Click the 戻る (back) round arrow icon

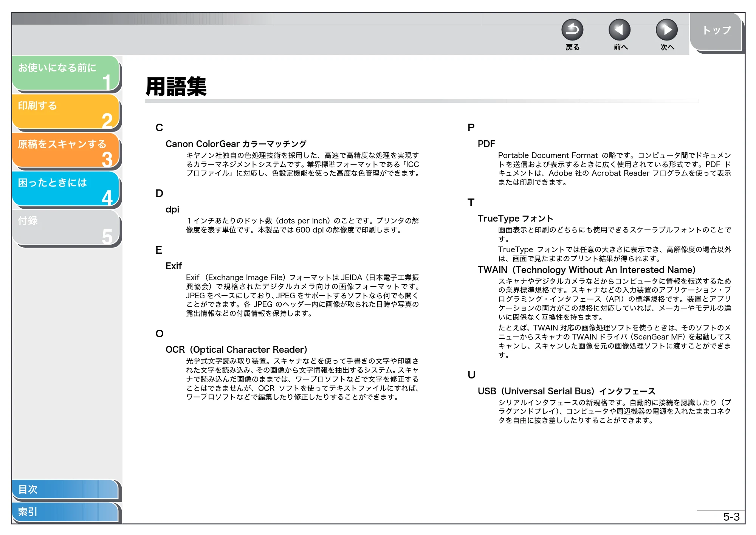pos(572,30)
